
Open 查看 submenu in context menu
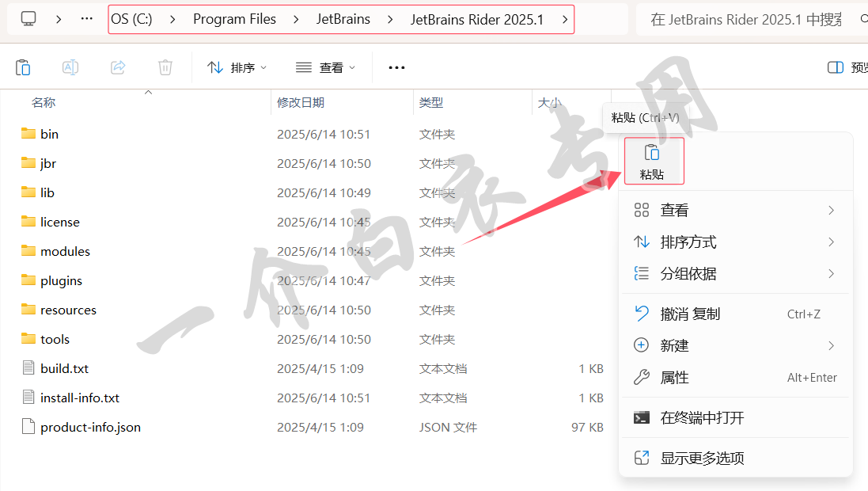pyautogui.click(x=734, y=210)
